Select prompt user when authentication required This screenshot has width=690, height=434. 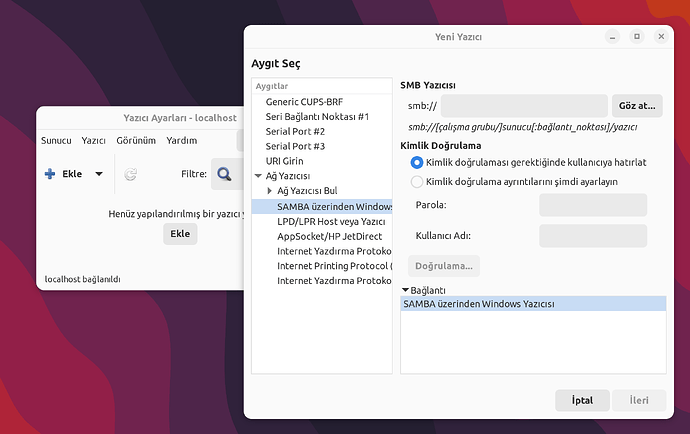(x=417, y=162)
